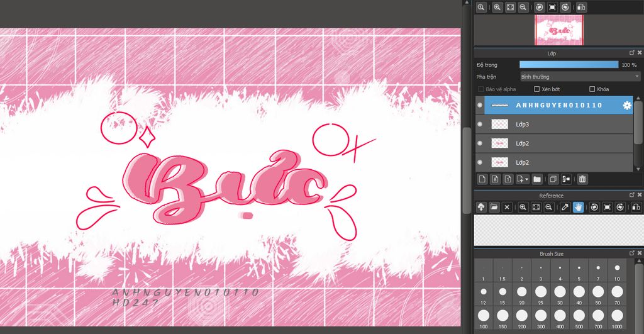Click the navigator preview thumbnail

tap(559, 30)
